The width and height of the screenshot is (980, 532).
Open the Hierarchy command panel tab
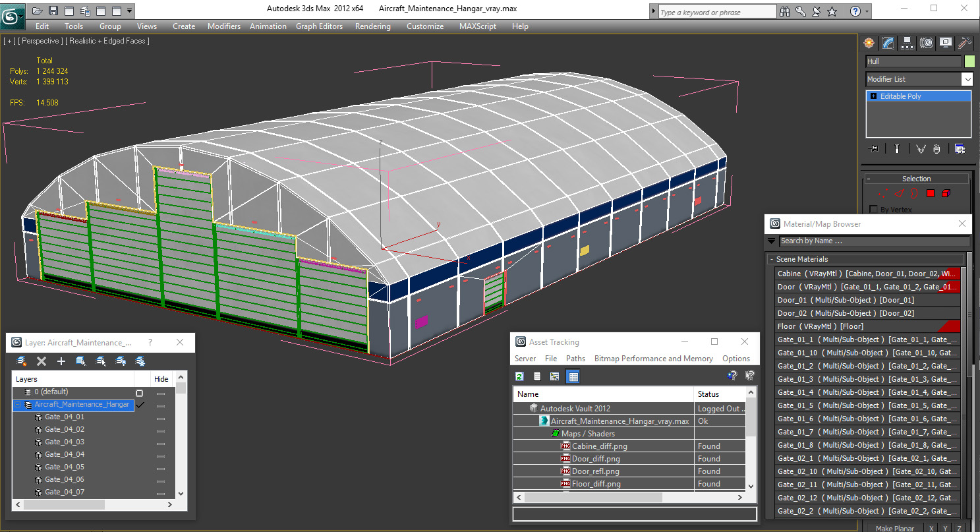click(x=908, y=43)
